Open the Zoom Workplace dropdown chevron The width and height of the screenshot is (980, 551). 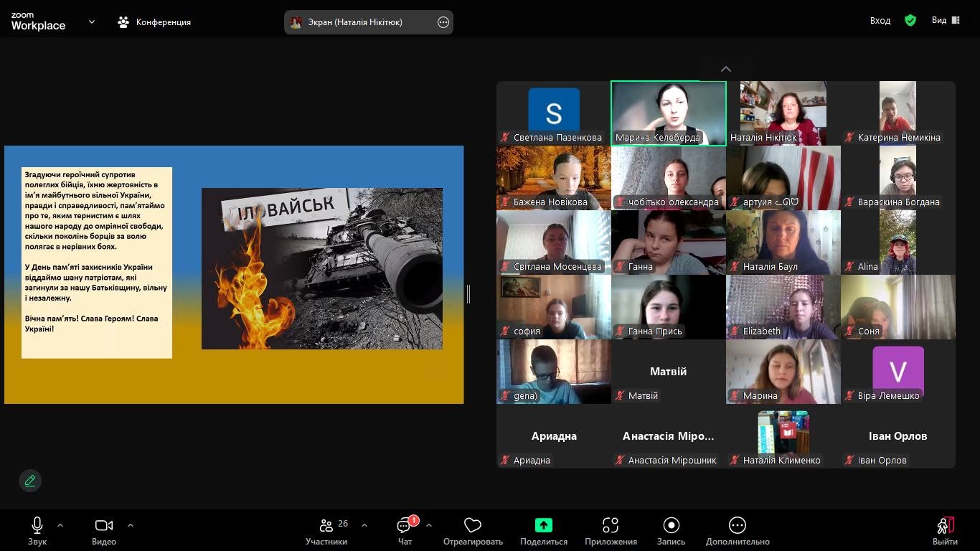point(92,22)
